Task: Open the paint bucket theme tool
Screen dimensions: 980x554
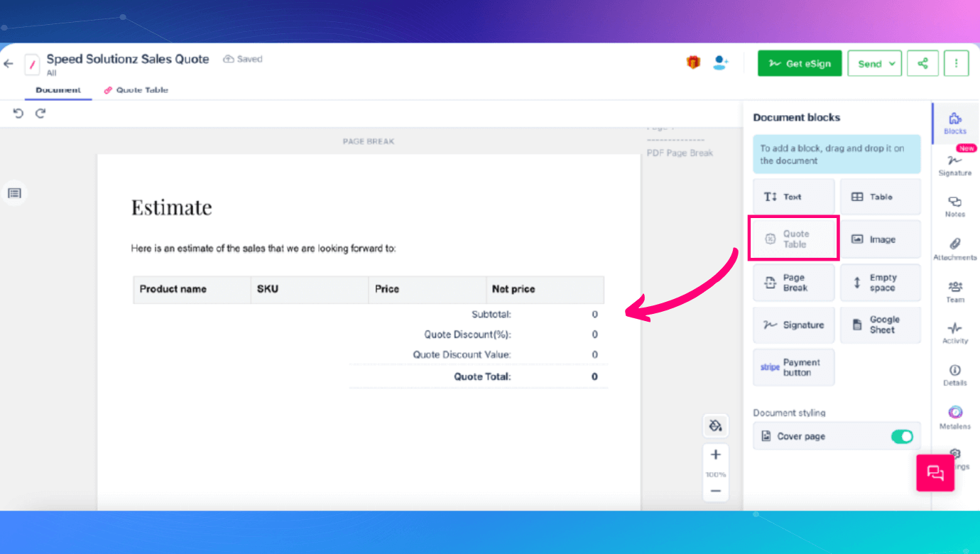Action: 715,425
